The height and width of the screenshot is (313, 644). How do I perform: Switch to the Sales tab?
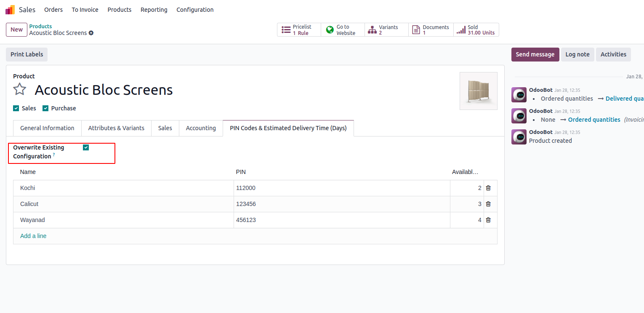[x=165, y=128]
